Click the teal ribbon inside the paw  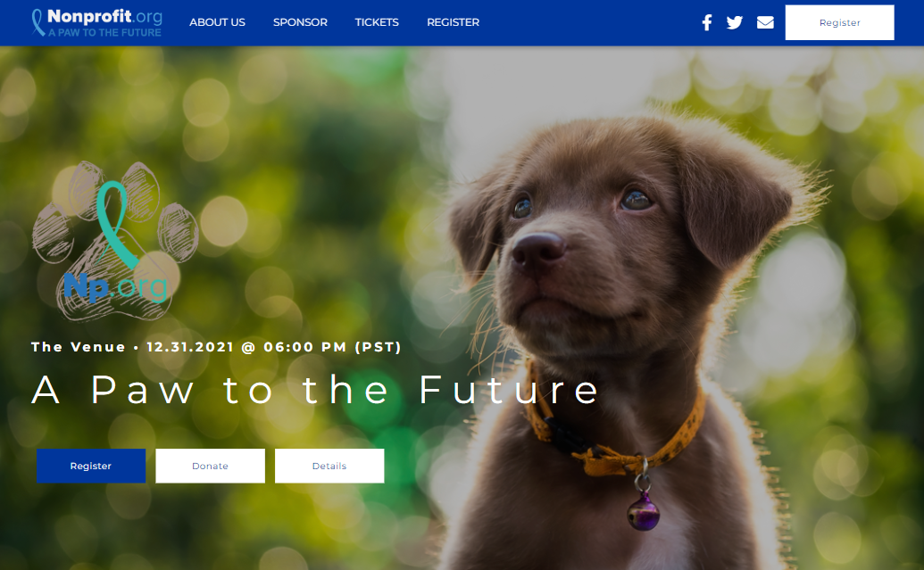click(x=117, y=224)
